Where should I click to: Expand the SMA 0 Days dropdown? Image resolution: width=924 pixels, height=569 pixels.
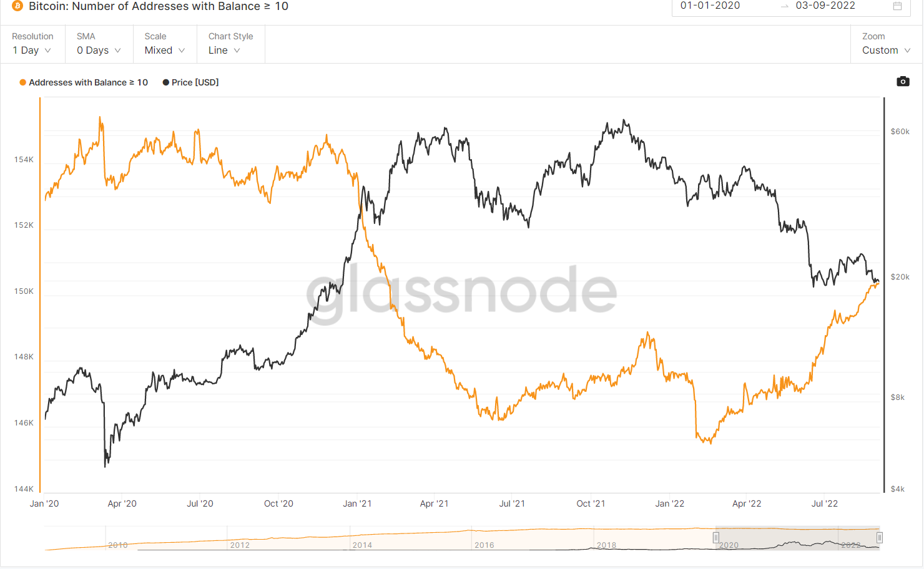(x=99, y=50)
